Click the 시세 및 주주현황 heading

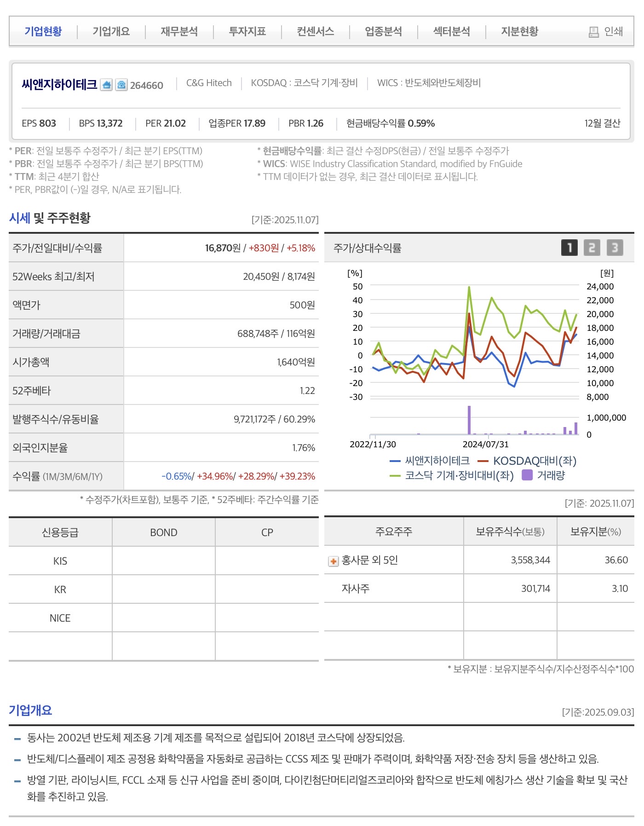coord(50,218)
